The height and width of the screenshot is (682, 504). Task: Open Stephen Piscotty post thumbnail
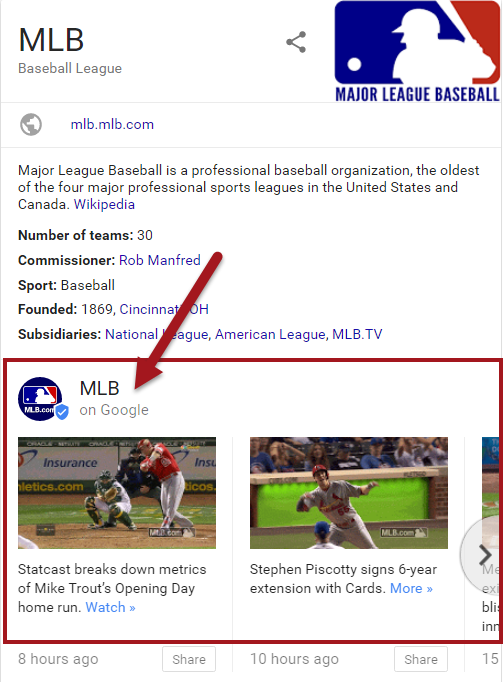[349, 493]
